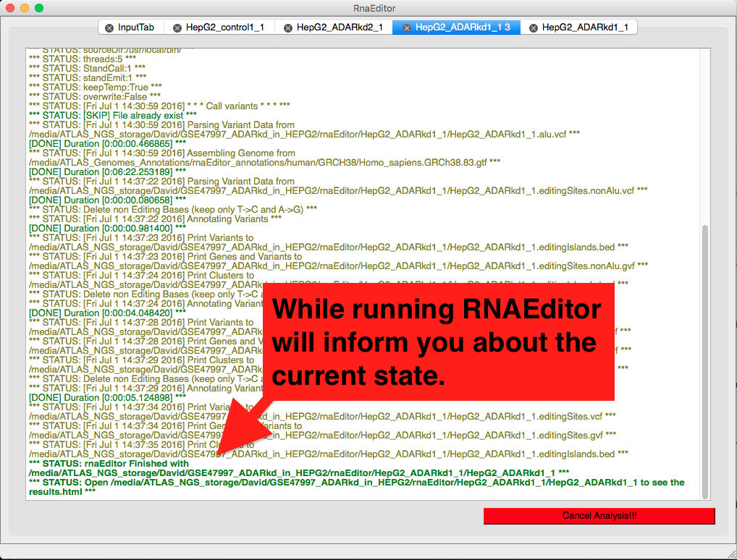Image resolution: width=737 pixels, height=560 pixels.
Task: Select the HepG2_ADARkd2_1 tab
Action: coord(340,27)
